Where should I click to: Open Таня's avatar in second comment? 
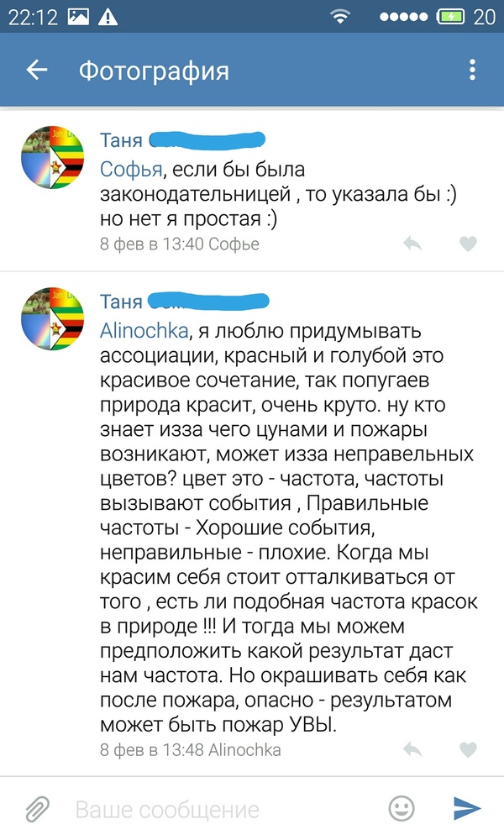52,321
